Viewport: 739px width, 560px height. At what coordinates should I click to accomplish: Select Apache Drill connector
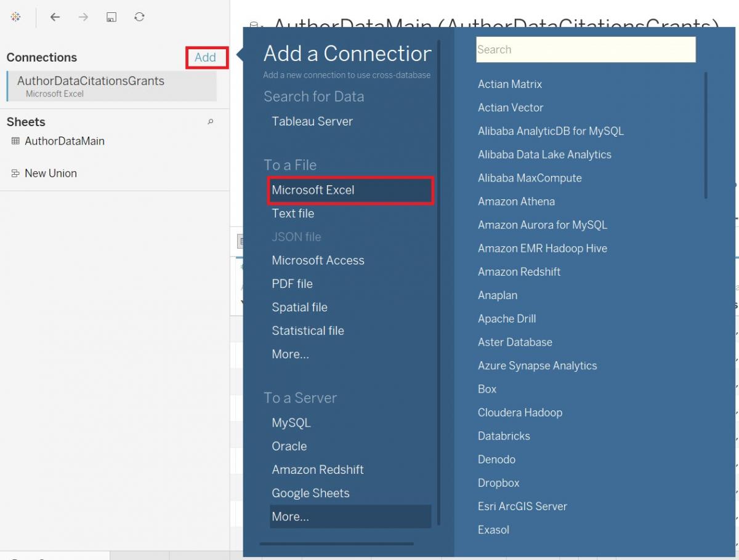tap(507, 318)
